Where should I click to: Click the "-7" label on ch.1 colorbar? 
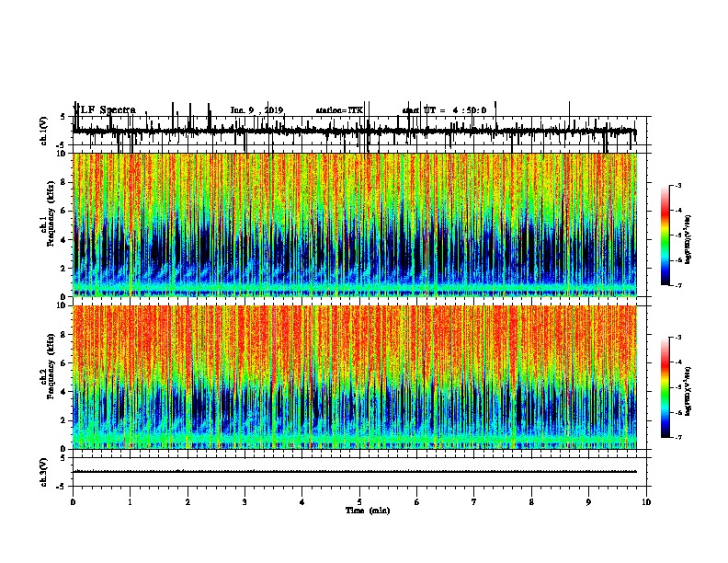(x=677, y=285)
